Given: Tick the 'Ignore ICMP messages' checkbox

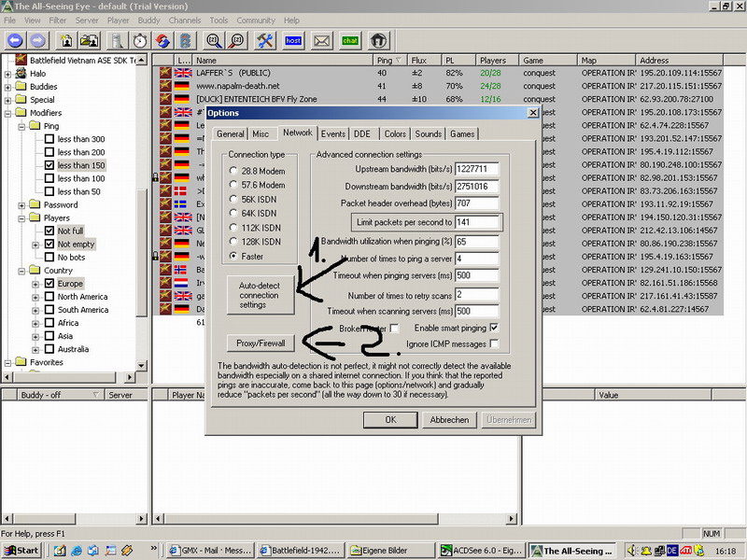Looking at the screenshot, I should click(494, 344).
